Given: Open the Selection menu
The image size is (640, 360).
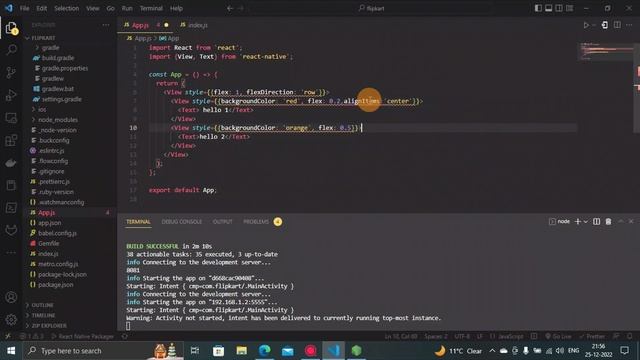Looking at the screenshot, I should click(67, 8).
